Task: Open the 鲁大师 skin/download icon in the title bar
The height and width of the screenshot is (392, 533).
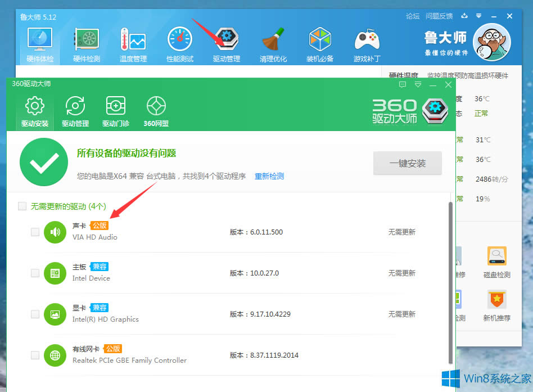Action: [x=464, y=16]
